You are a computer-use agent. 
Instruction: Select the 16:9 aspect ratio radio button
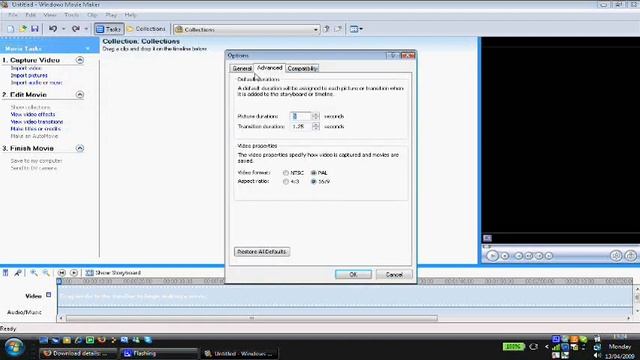(x=313, y=182)
